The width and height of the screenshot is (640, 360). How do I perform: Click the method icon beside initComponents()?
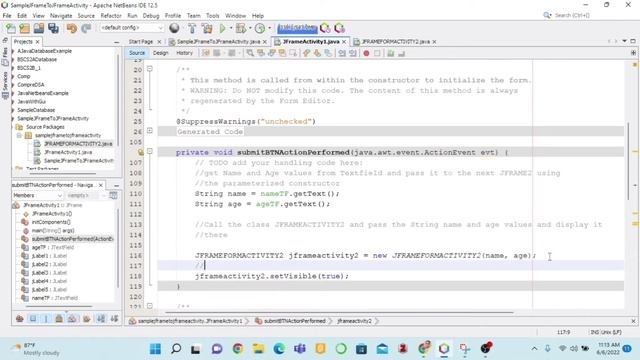[x=25, y=222]
